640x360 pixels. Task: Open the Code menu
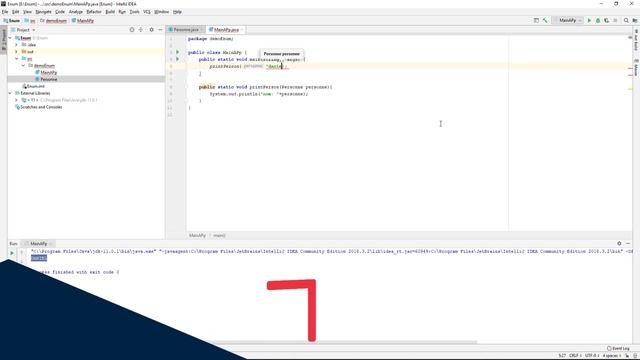coord(60,12)
